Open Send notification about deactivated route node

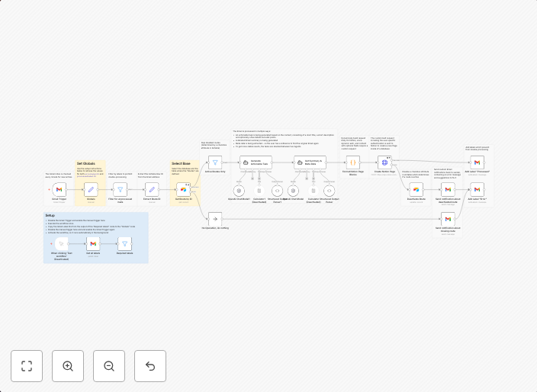click(448, 189)
